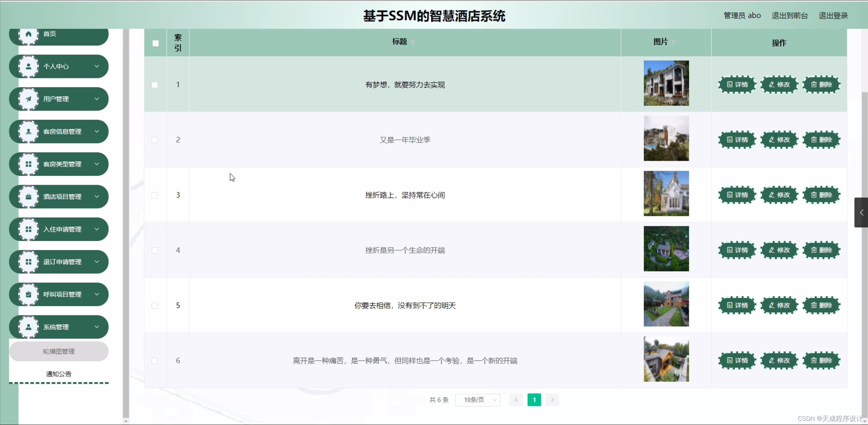The width and height of the screenshot is (868, 425).
Task: Click the 客房类型管理 grid icon
Action: (x=29, y=164)
